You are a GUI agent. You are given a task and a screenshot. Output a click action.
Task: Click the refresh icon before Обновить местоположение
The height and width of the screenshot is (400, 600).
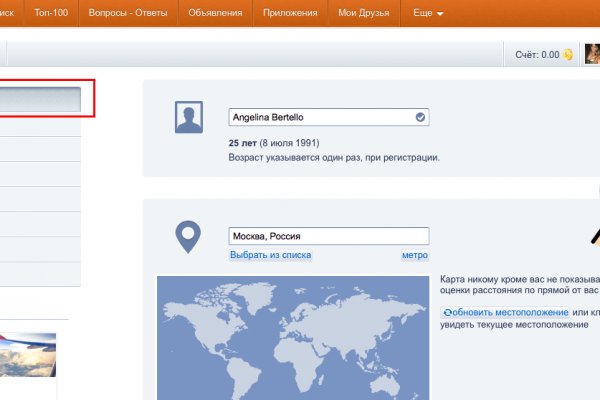tap(447, 313)
